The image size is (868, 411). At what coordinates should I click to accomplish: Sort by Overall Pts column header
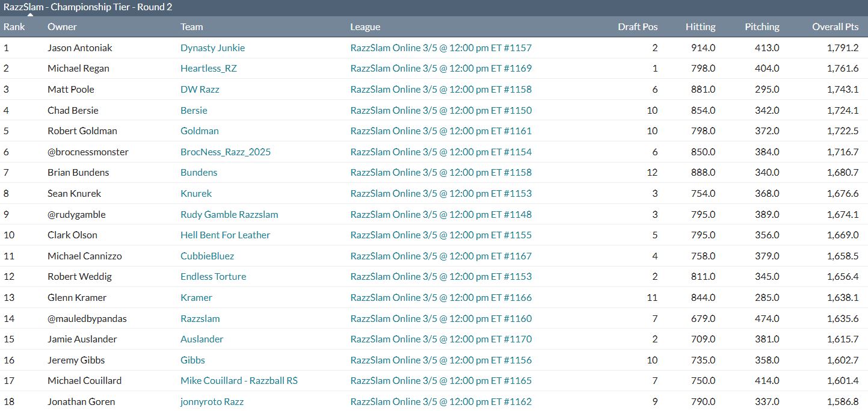(x=836, y=26)
